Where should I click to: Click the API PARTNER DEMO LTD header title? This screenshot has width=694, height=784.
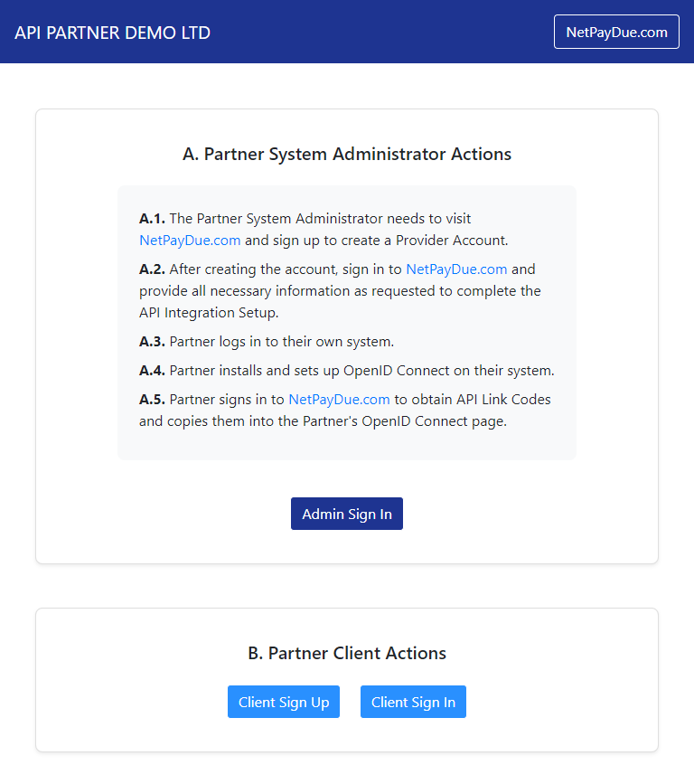[113, 33]
